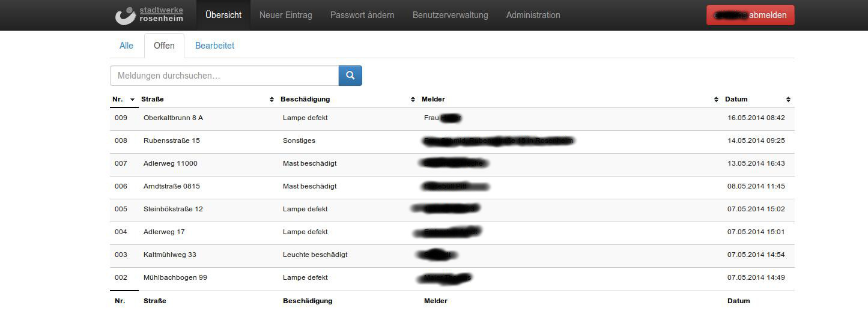Click Lampe defekt in row 005

[305, 209]
